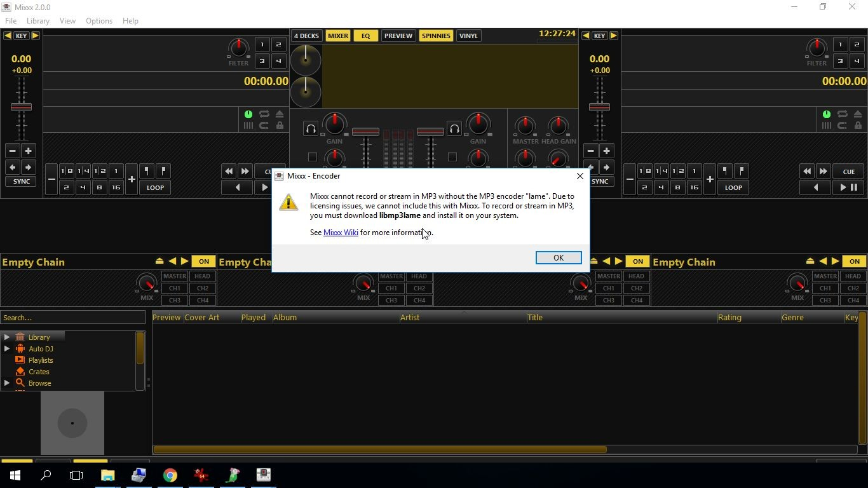Assign first effect unit to HEAD

click(202, 276)
